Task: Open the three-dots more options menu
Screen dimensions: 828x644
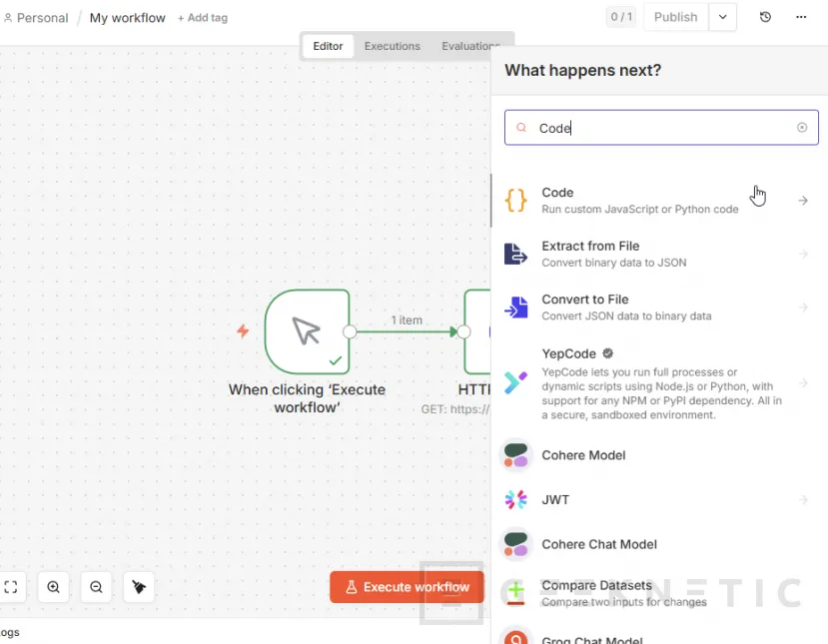Action: pyautogui.click(x=801, y=17)
